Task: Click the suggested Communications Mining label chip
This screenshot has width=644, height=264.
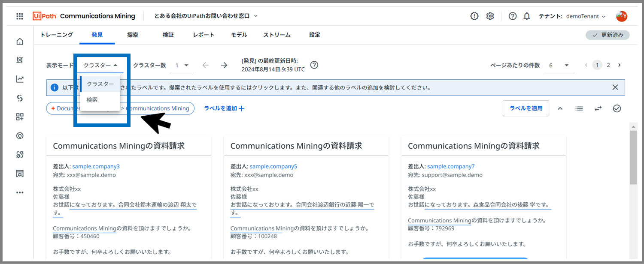Action: 120,108
